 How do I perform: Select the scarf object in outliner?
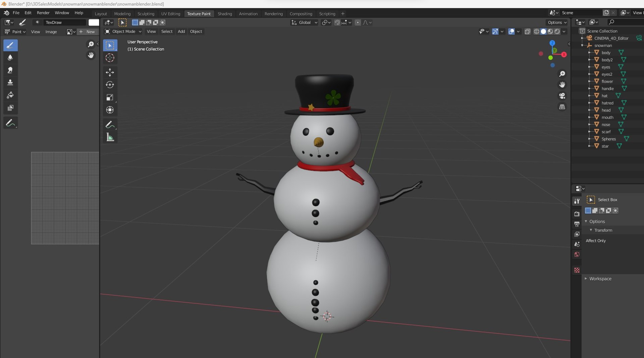click(606, 132)
